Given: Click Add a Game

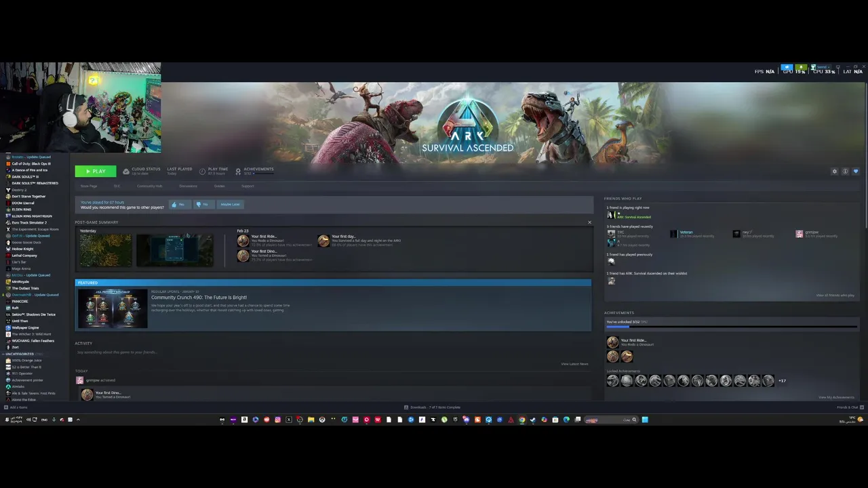Looking at the screenshot, I should click(x=16, y=407).
